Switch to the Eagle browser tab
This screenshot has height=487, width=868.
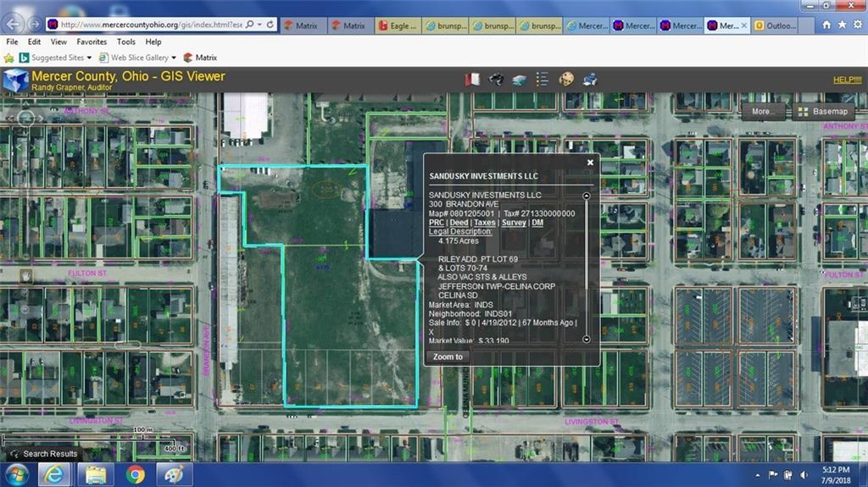(398, 25)
